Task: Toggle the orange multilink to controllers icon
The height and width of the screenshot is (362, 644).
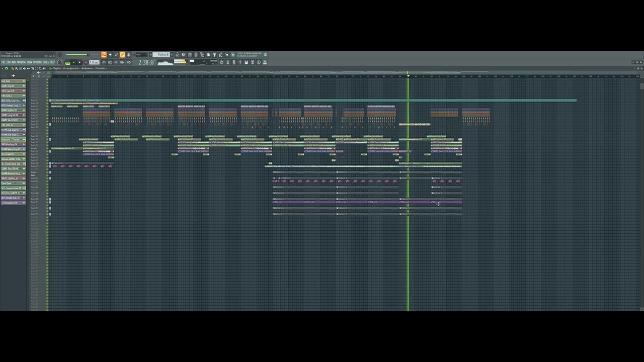Action: tap(122, 54)
